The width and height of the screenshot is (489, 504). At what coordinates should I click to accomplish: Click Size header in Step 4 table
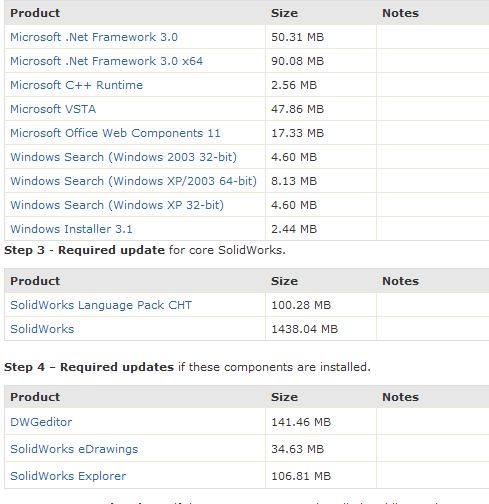pos(284,397)
